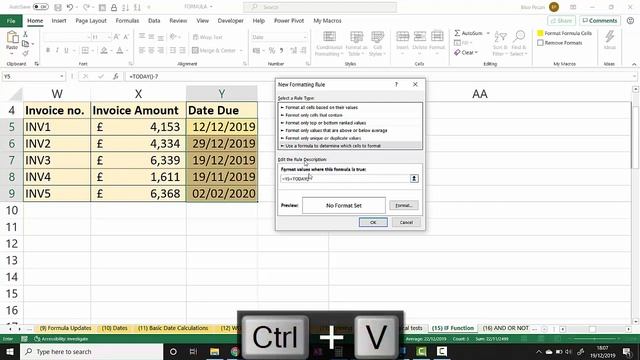640x360 pixels.
Task: Click the AutoSum sigma icon
Action: pyautogui.click(x=457, y=33)
